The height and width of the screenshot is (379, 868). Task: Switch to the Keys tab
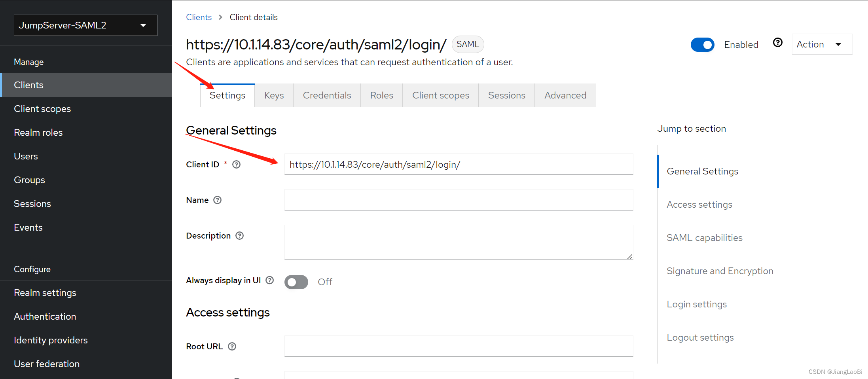tap(274, 95)
